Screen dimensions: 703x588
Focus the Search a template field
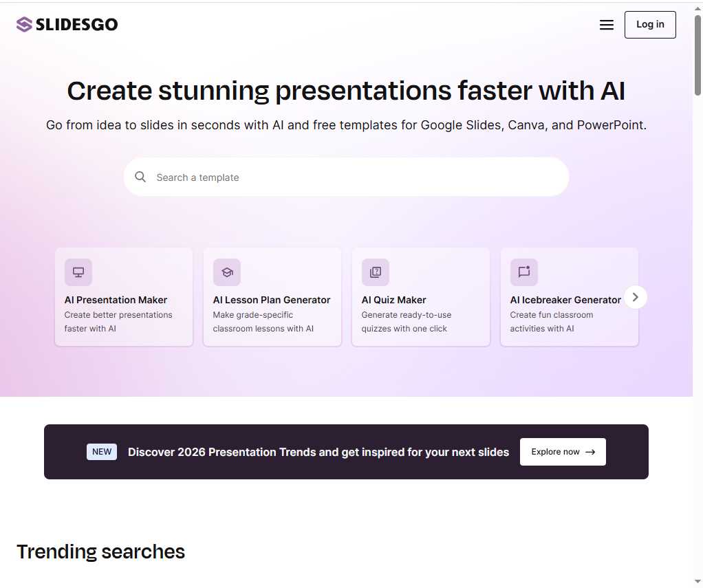351,177
